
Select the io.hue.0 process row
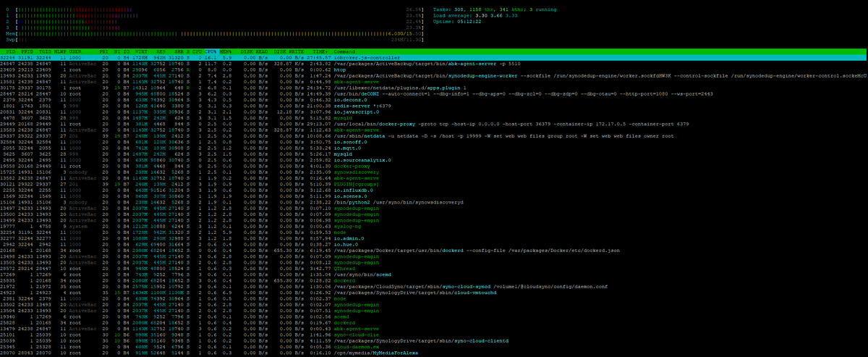tap(345, 244)
